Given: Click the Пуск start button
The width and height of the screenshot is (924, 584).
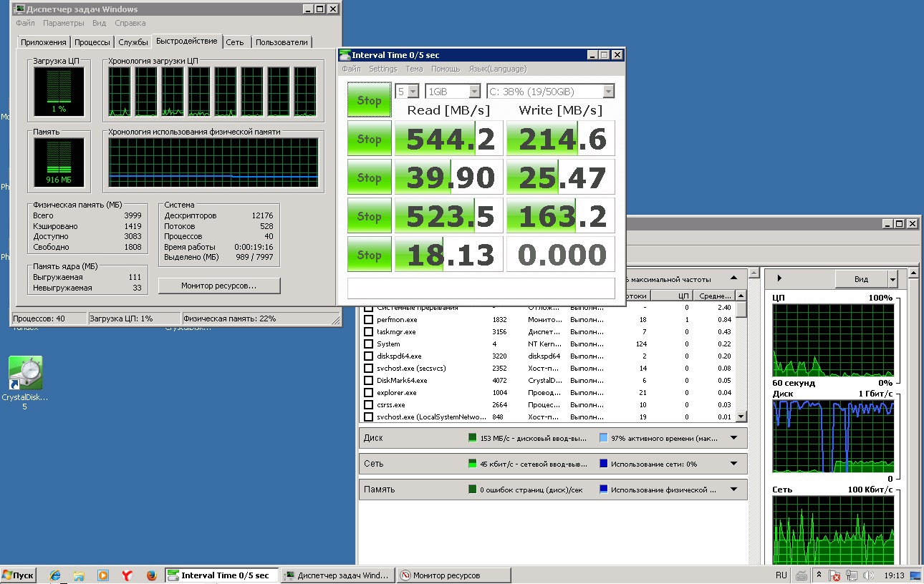Looking at the screenshot, I should (19, 575).
